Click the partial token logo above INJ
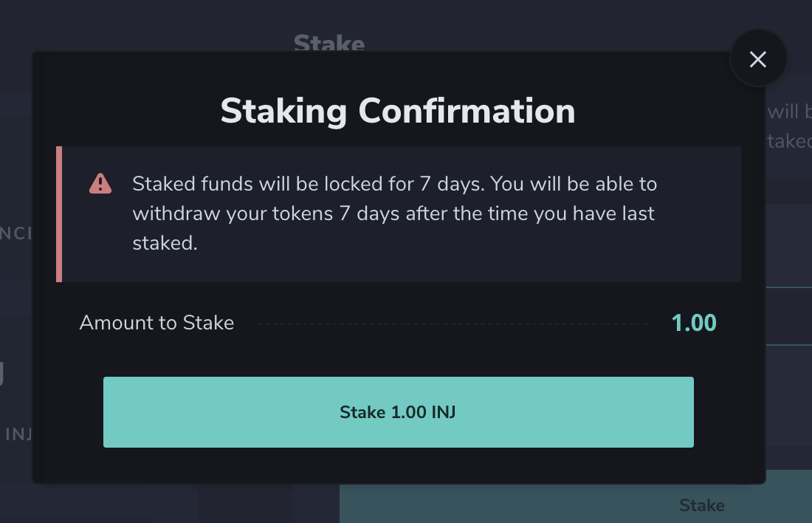The width and height of the screenshot is (812, 523). [x=2, y=374]
